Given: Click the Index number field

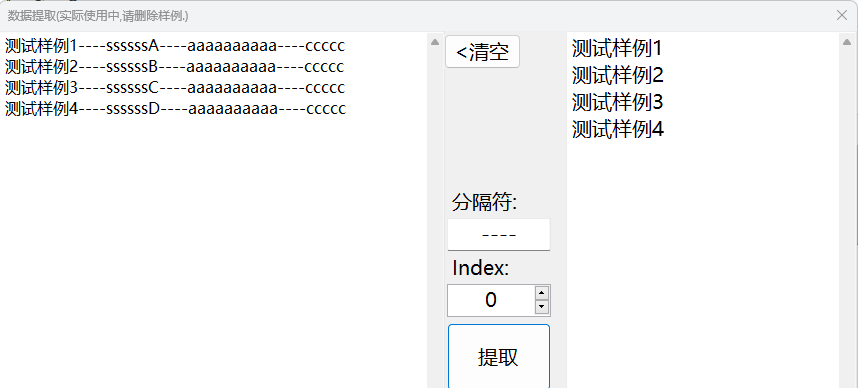Looking at the screenshot, I should (x=491, y=300).
